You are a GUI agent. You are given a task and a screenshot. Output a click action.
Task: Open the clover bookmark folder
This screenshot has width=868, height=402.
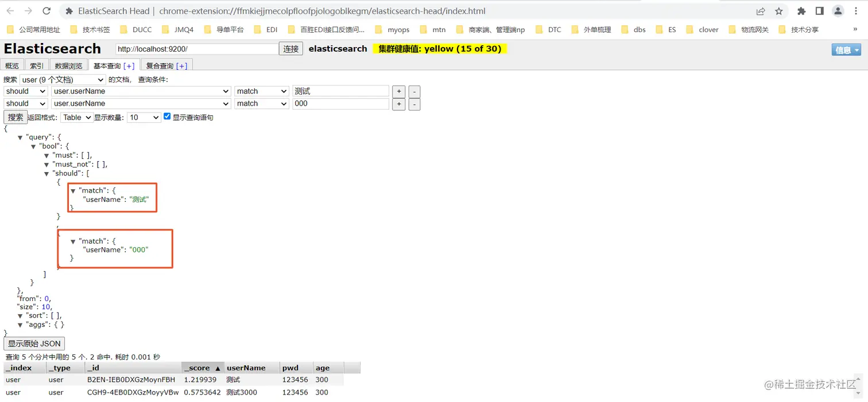(x=703, y=29)
